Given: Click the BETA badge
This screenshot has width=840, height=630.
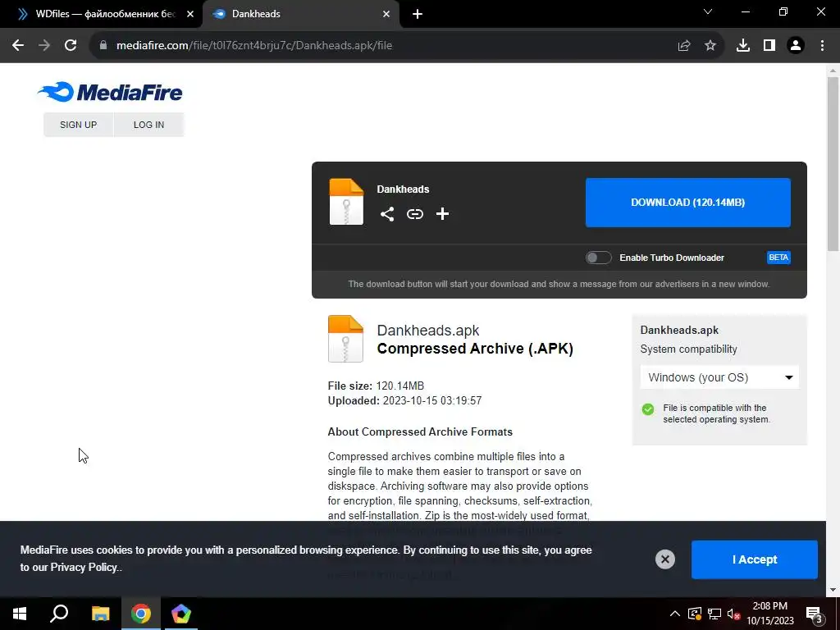Looking at the screenshot, I should (778, 258).
